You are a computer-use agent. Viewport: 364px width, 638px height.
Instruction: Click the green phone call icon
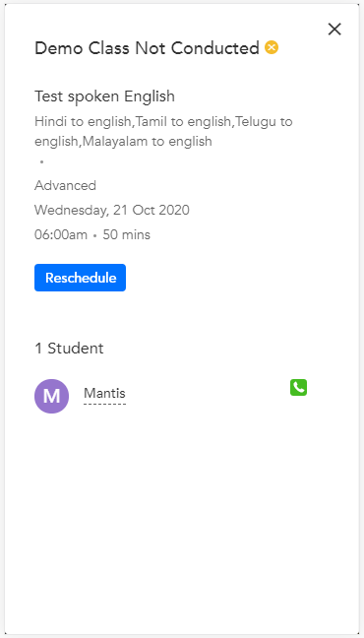tap(298, 387)
